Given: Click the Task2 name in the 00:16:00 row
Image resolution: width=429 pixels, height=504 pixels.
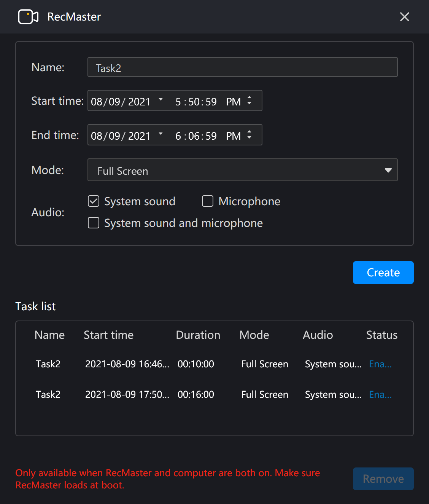Looking at the screenshot, I should point(48,394).
